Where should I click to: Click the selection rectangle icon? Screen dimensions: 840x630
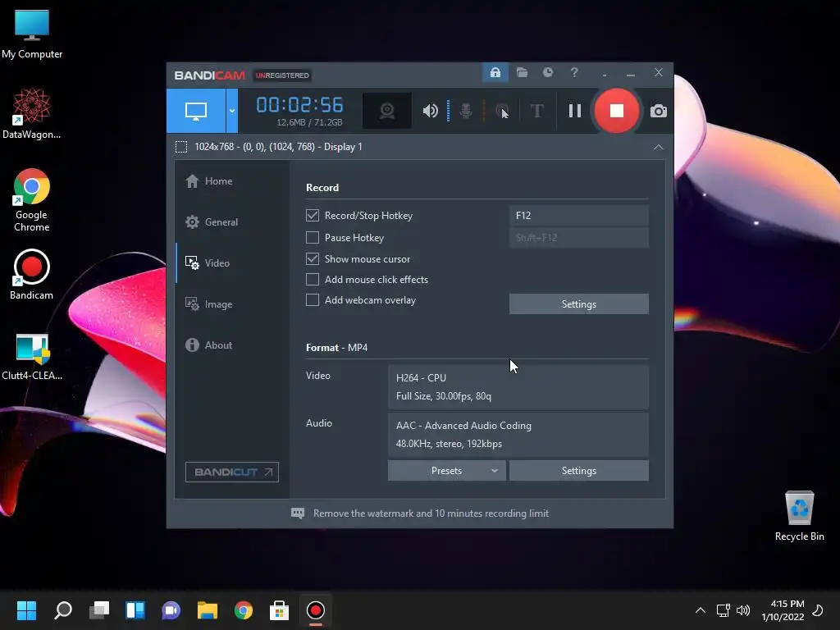tap(181, 147)
